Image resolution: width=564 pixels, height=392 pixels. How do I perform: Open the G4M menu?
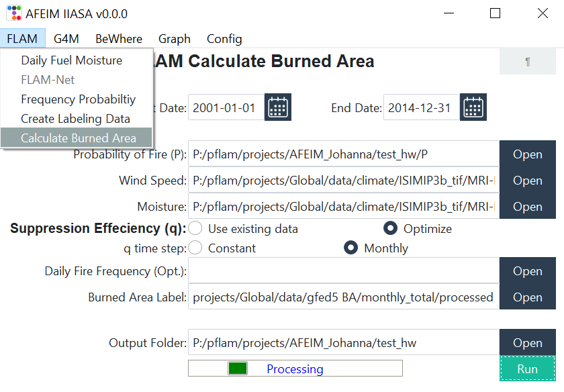(66, 38)
